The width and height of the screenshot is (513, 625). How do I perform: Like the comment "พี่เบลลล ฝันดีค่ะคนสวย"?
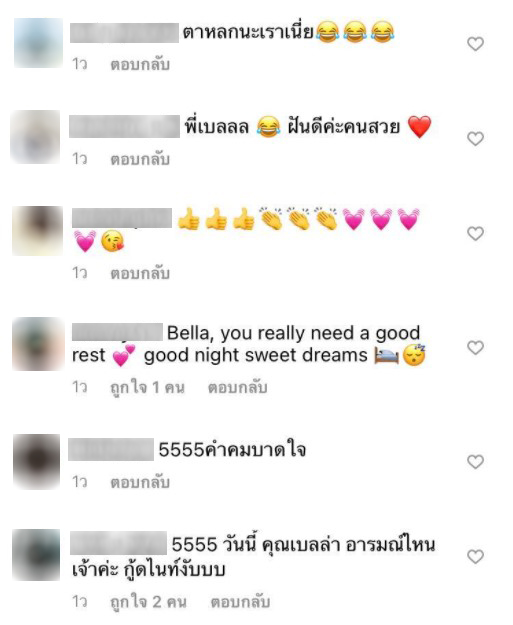click(475, 139)
